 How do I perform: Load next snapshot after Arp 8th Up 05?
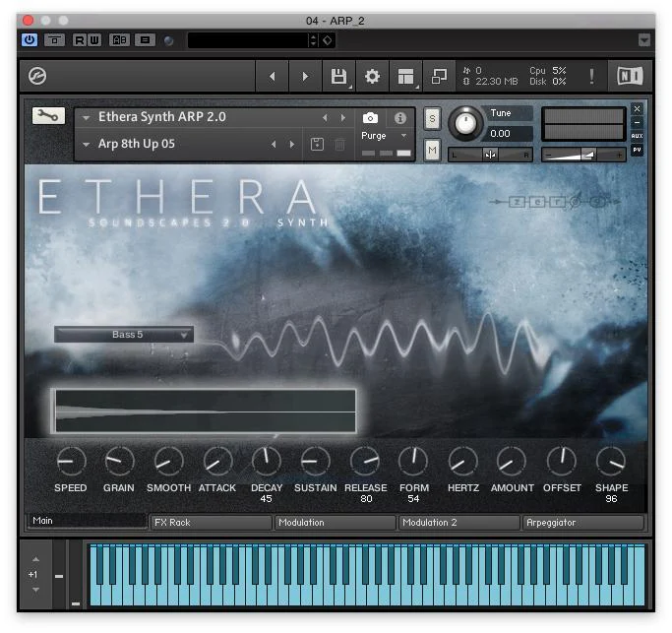pyautogui.click(x=292, y=145)
